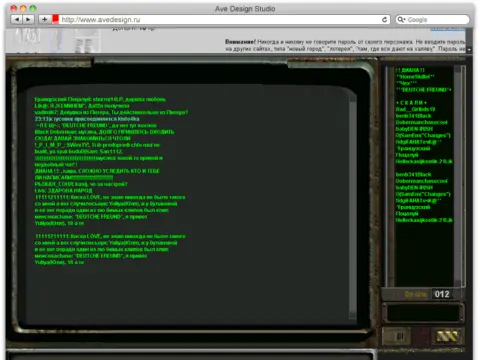Select user С К А Л И in the user list
The width and height of the screenshot is (480, 360).
[x=411, y=103]
